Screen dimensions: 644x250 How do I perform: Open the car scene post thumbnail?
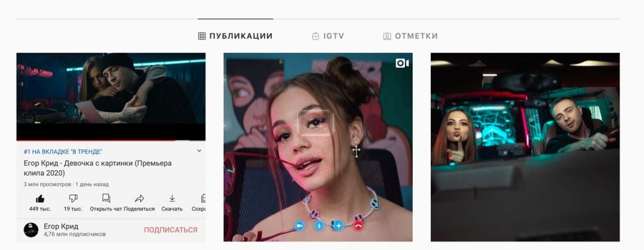tap(525, 147)
